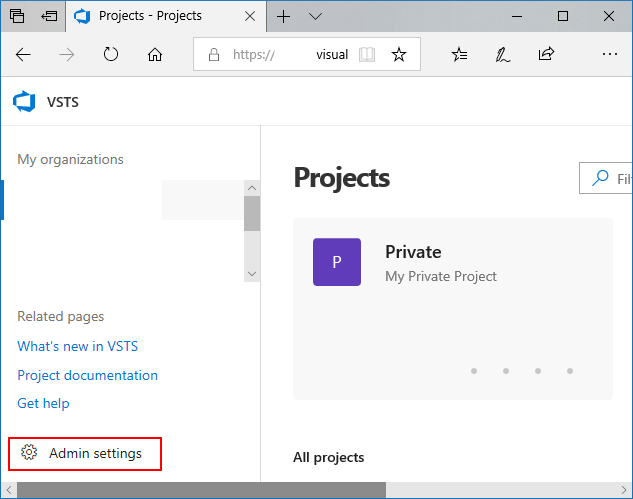Minimize the browser window
This screenshot has width=633, height=499.
coord(517,17)
